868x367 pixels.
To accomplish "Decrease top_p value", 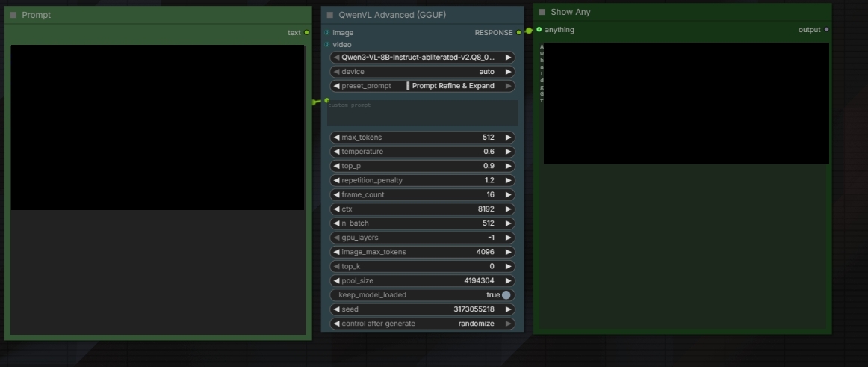I will click(x=336, y=166).
